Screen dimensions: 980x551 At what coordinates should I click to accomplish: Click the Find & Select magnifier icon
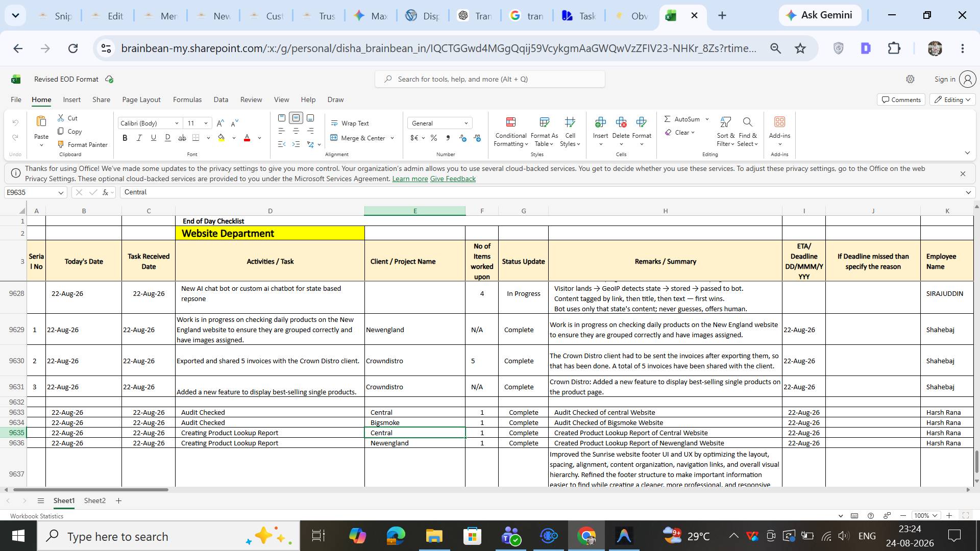748,122
